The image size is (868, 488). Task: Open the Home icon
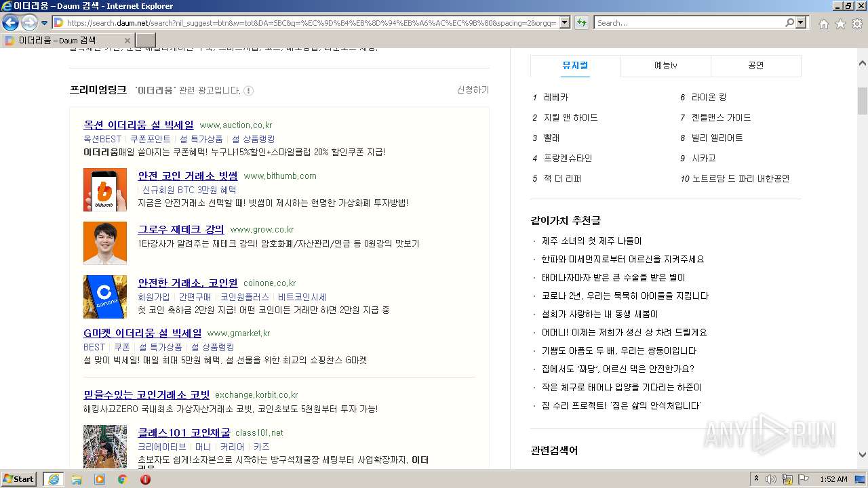(823, 24)
